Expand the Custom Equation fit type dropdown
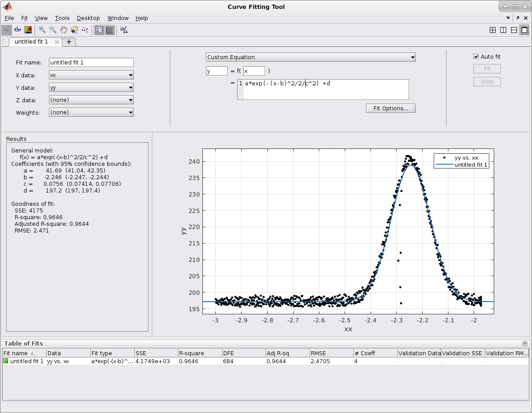 tap(310, 57)
